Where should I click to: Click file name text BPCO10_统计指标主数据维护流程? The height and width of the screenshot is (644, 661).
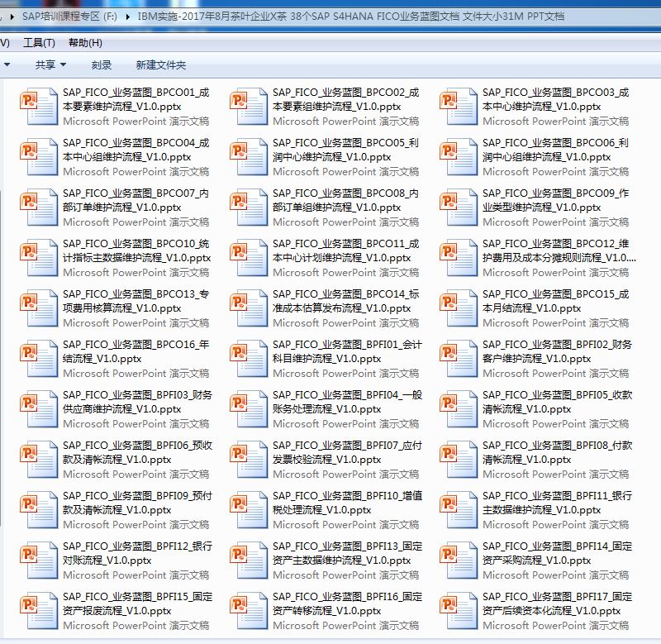pyautogui.click(x=136, y=251)
